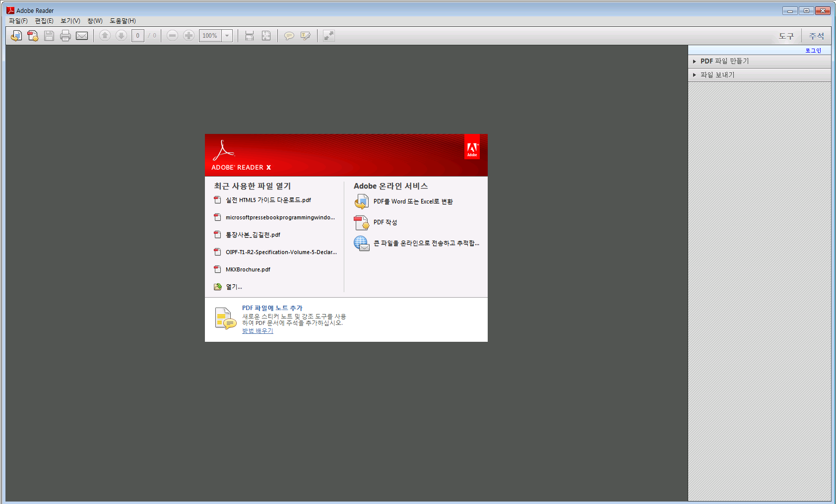The height and width of the screenshot is (504, 836).
Task: Close the Adobe Reader window
Action: pyautogui.click(x=823, y=10)
